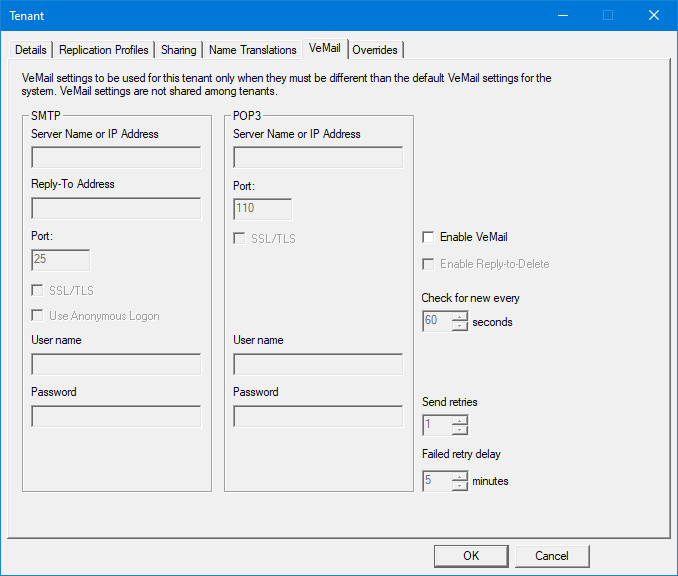Focus the SMTP Reply-To Address field
Image resolution: width=678 pixels, height=576 pixels.
pos(116,209)
